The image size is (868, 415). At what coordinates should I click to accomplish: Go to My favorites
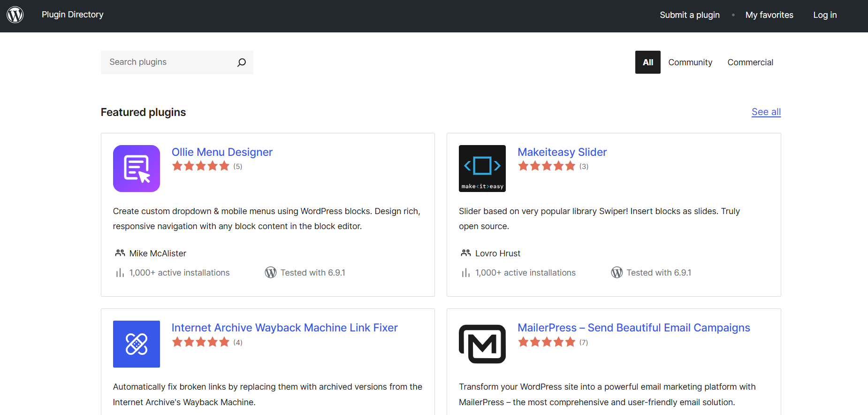pos(769,15)
